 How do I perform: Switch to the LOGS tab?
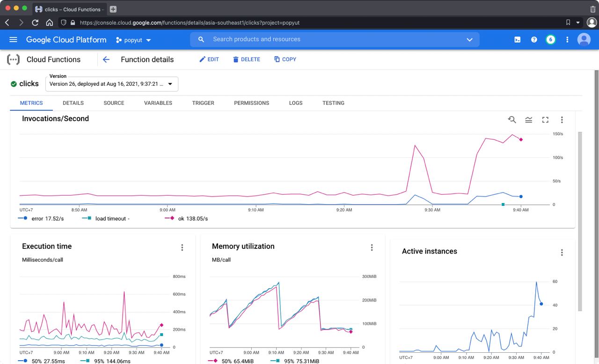coord(295,103)
